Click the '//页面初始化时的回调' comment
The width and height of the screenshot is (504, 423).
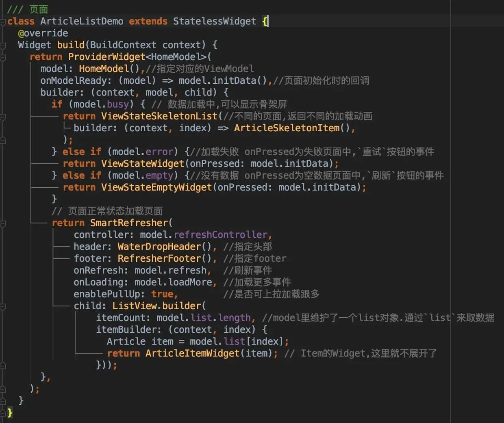[x=321, y=80]
